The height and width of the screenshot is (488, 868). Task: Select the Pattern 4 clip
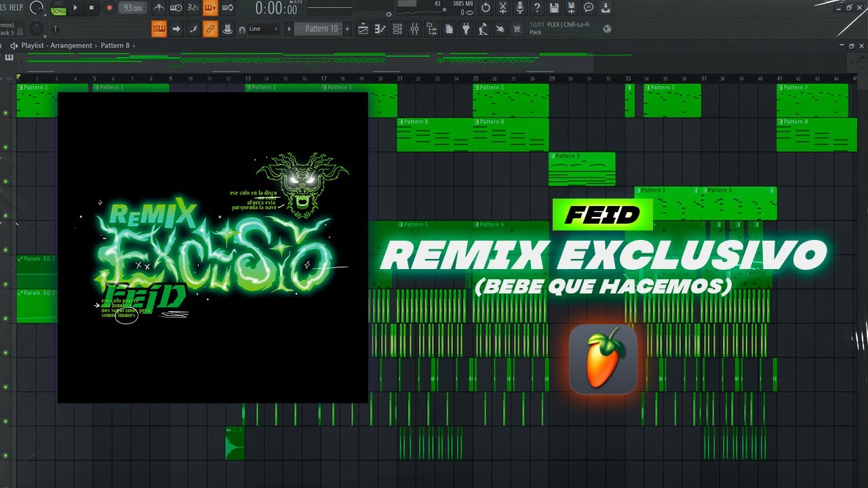pos(511,237)
